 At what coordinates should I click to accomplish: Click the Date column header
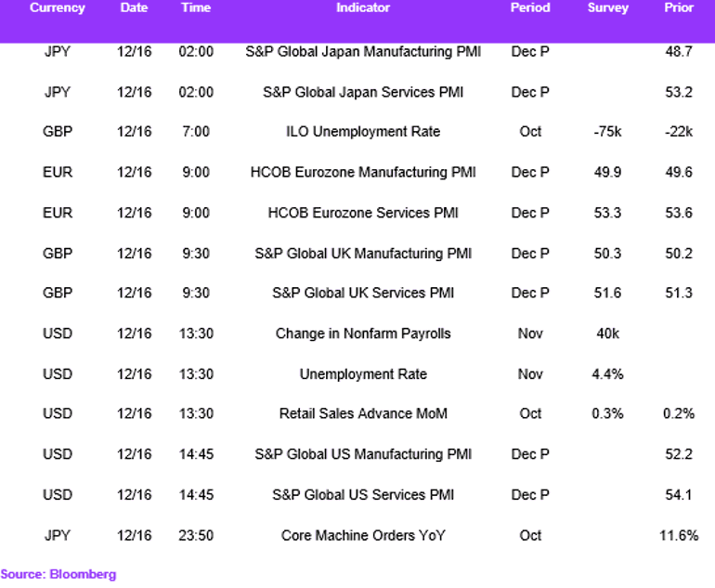134,7
